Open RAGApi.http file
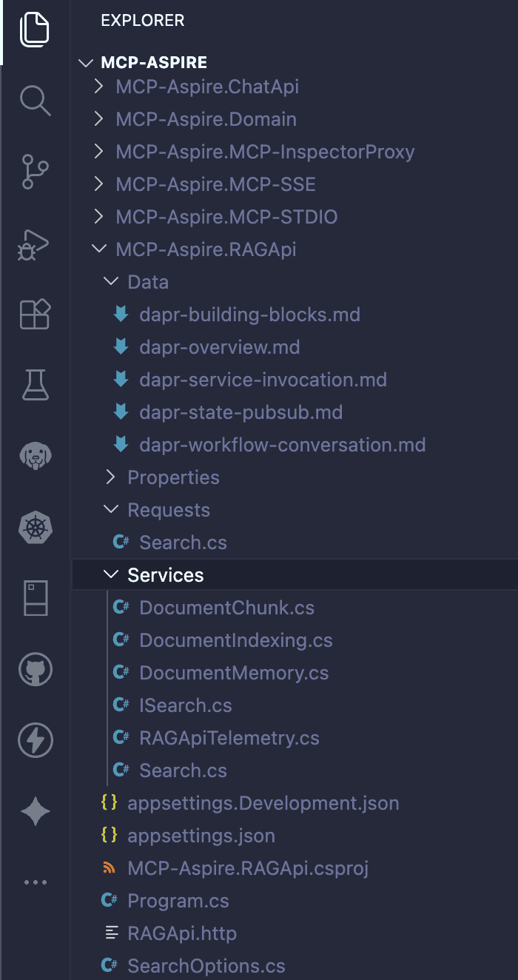 182,933
